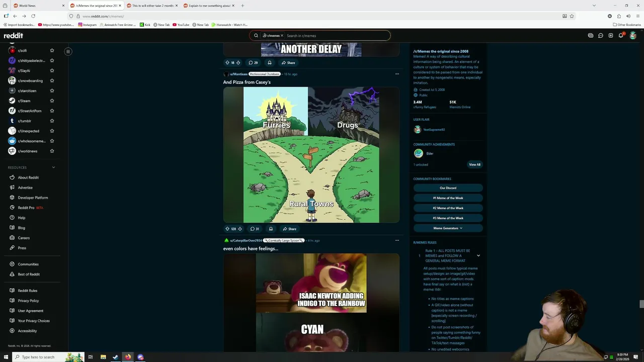Open Firefox application hamburger menu
Screen dimensions: 644x362
click(x=637, y=16)
